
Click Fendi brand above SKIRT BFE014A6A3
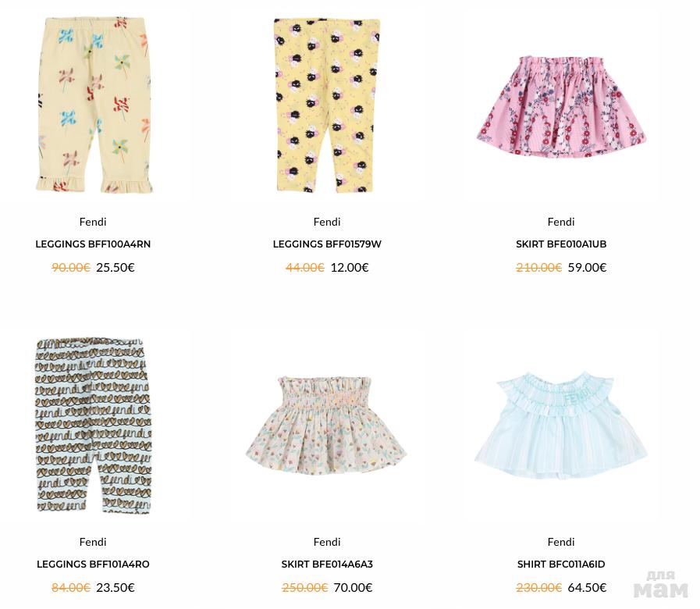tap(327, 542)
